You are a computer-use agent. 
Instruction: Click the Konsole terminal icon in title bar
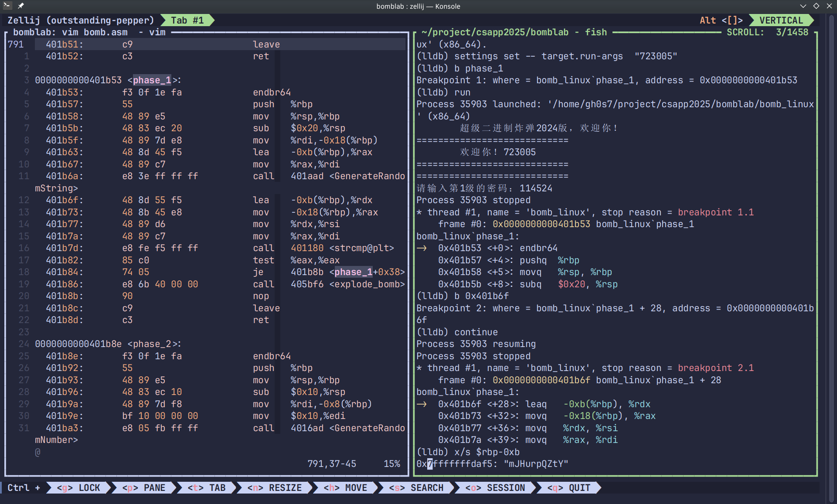point(7,6)
